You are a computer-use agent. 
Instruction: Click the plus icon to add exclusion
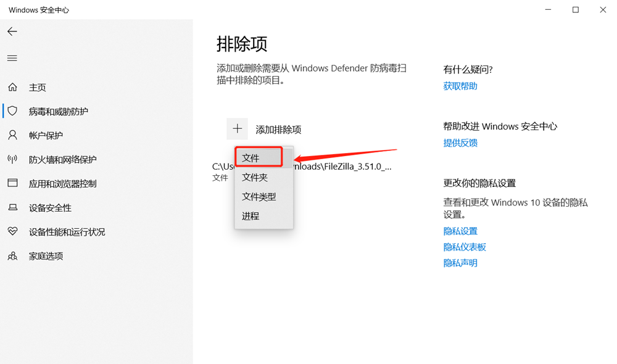[x=238, y=128]
